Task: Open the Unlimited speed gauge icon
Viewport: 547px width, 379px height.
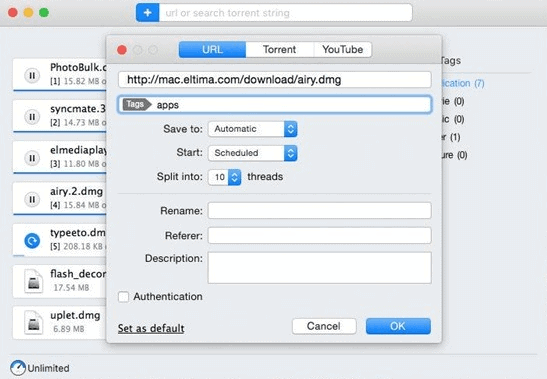Action: (18, 368)
